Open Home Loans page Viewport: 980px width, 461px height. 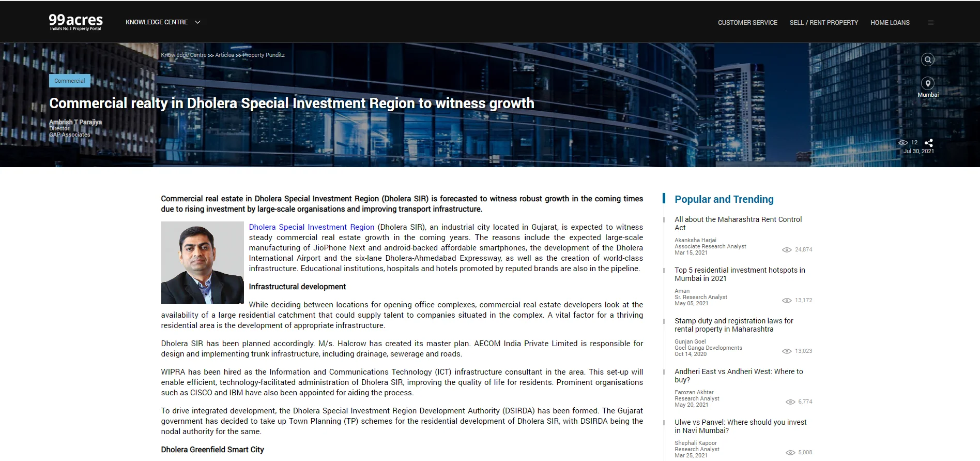click(890, 23)
